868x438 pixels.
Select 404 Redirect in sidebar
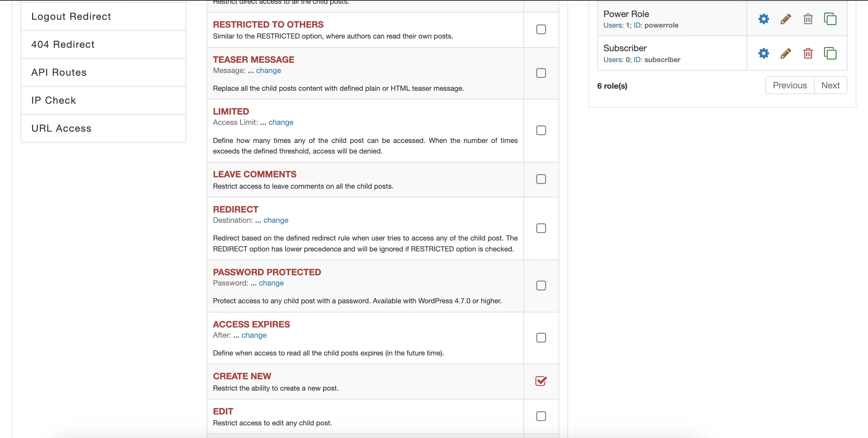(103, 44)
